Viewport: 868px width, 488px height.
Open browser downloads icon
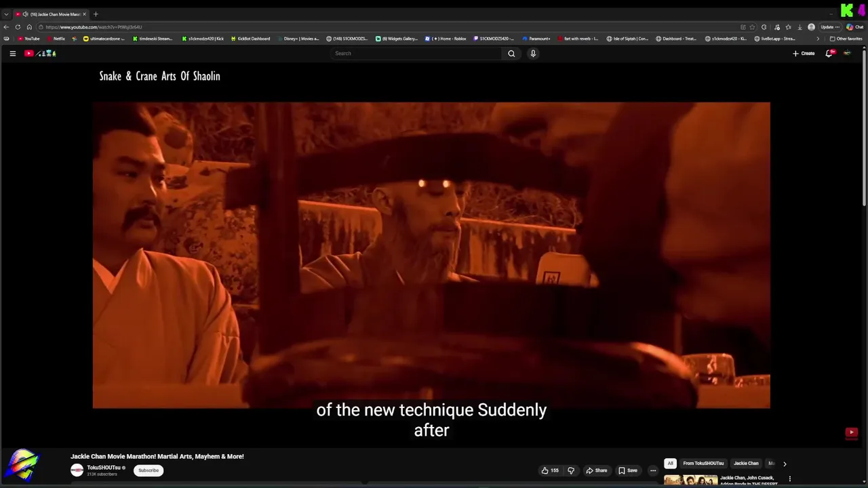pyautogui.click(x=800, y=27)
